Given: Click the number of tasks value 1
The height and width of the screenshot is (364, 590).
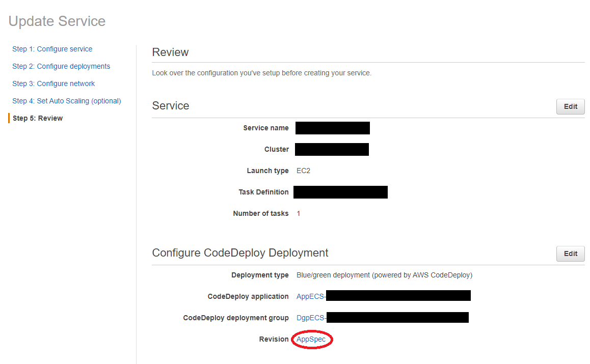Looking at the screenshot, I should point(299,214).
